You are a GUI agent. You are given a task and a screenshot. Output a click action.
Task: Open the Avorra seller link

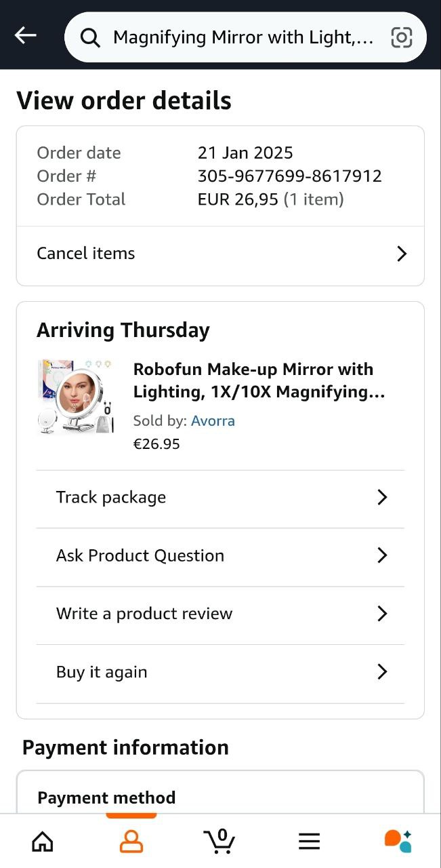(213, 420)
